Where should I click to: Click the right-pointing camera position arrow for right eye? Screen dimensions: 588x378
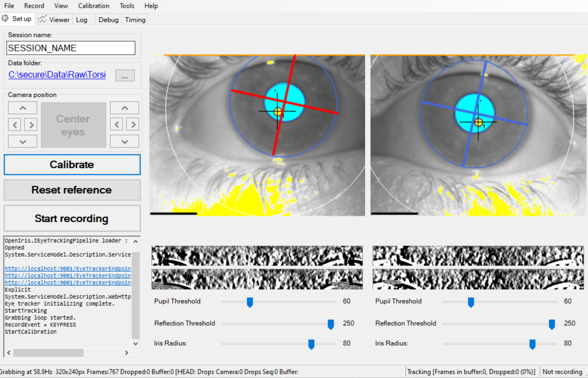pos(133,124)
